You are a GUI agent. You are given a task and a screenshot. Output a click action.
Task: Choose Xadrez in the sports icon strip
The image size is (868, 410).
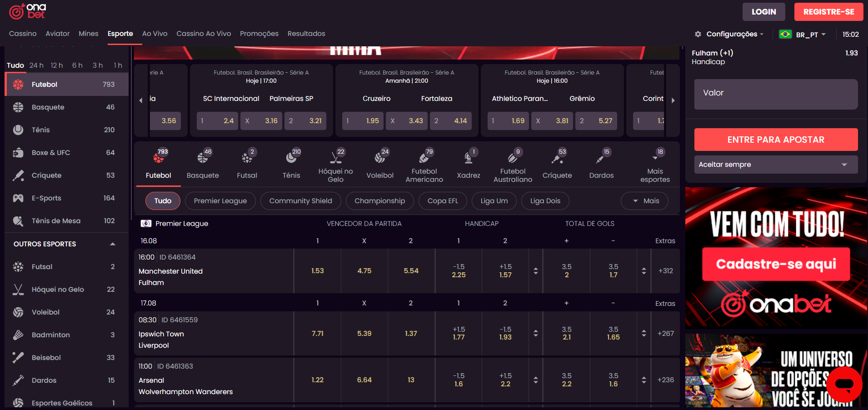coord(469,164)
